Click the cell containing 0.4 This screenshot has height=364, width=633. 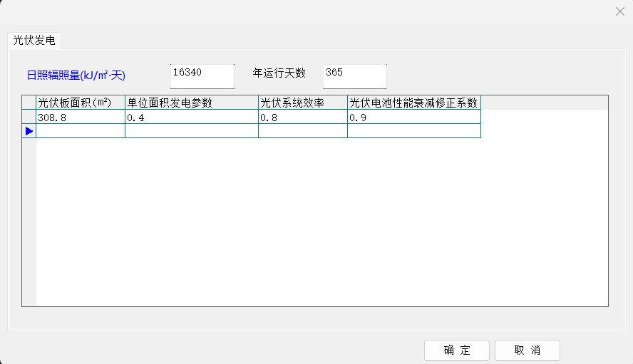[191, 118]
